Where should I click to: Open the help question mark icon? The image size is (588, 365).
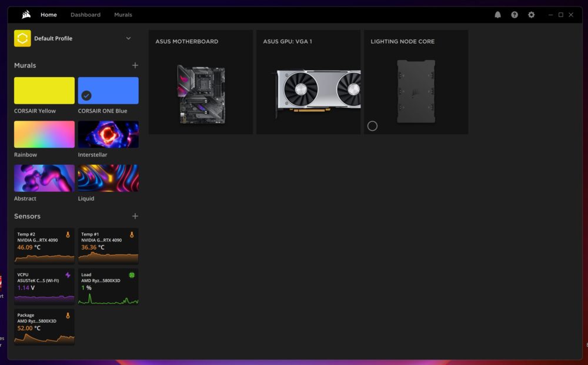click(x=514, y=15)
